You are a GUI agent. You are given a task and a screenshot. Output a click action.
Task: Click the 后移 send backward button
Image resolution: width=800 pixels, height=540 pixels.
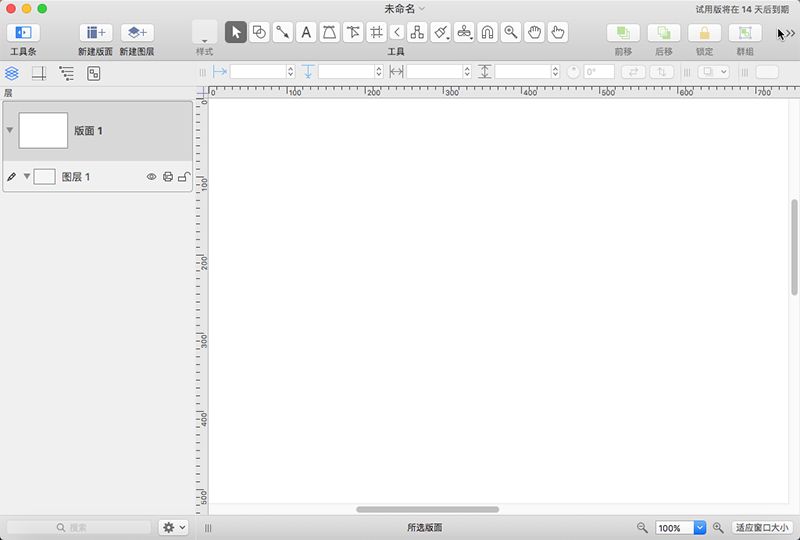[664, 33]
